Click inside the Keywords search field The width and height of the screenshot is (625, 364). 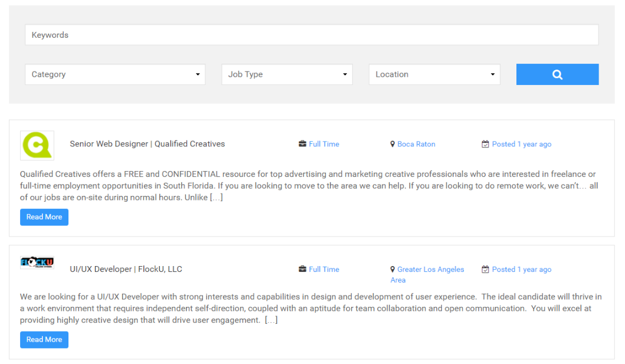pos(311,34)
